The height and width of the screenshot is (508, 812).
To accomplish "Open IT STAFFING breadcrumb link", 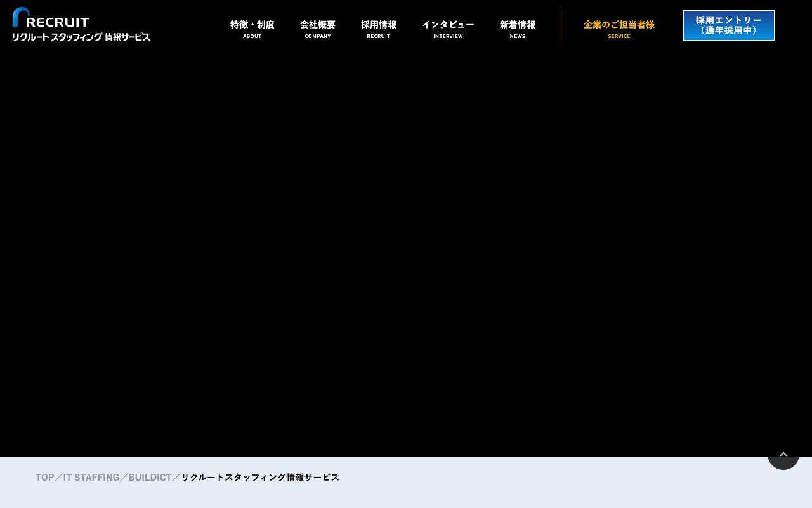I will (91, 478).
